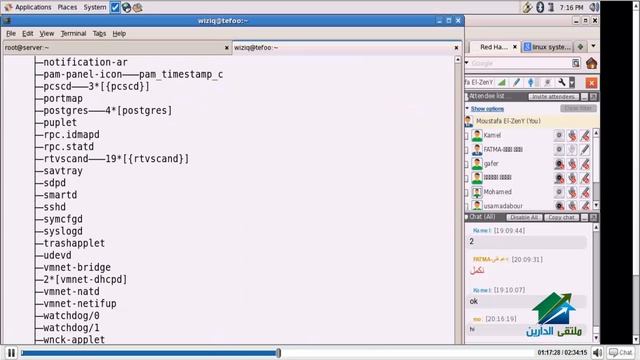Image resolution: width=640 pixels, height=360 pixels.
Task: Minimize the Attendee list panel
Action: click(585, 97)
